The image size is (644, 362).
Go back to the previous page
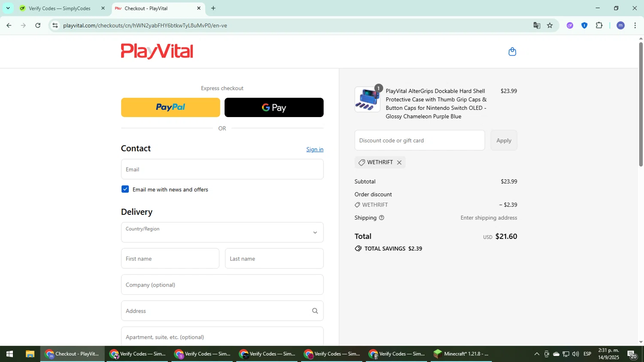[x=9, y=26]
